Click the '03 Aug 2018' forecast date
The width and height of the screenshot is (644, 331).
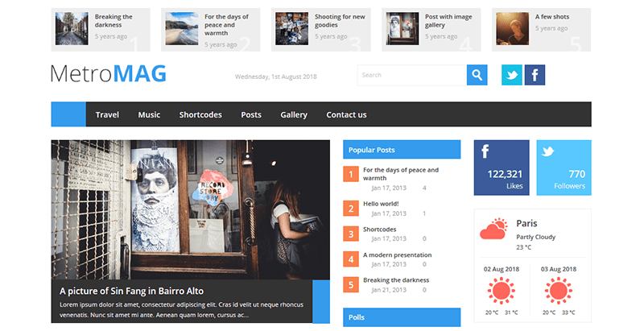coord(558,270)
